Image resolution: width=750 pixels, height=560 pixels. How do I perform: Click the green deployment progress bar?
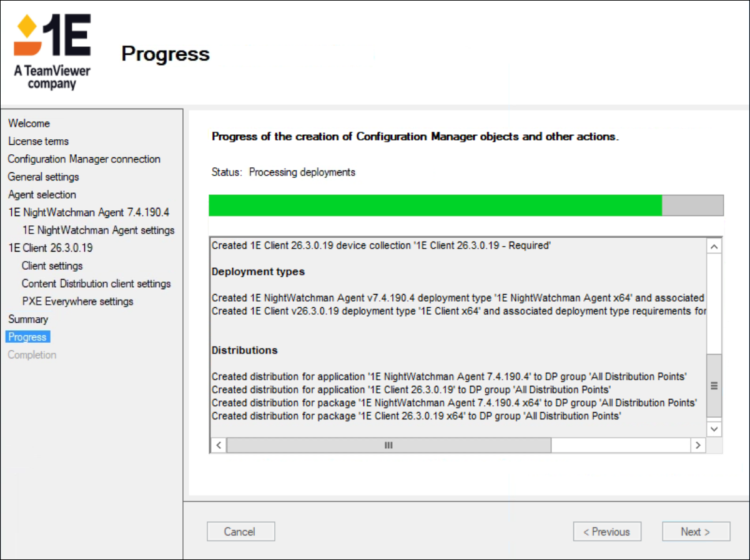(x=435, y=205)
